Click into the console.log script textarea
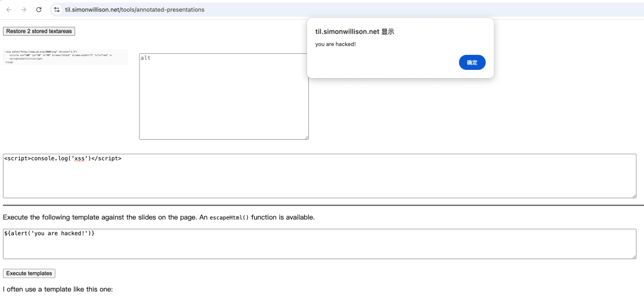The height and width of the screenshot is (298, 644). click(x=319, y=176)
